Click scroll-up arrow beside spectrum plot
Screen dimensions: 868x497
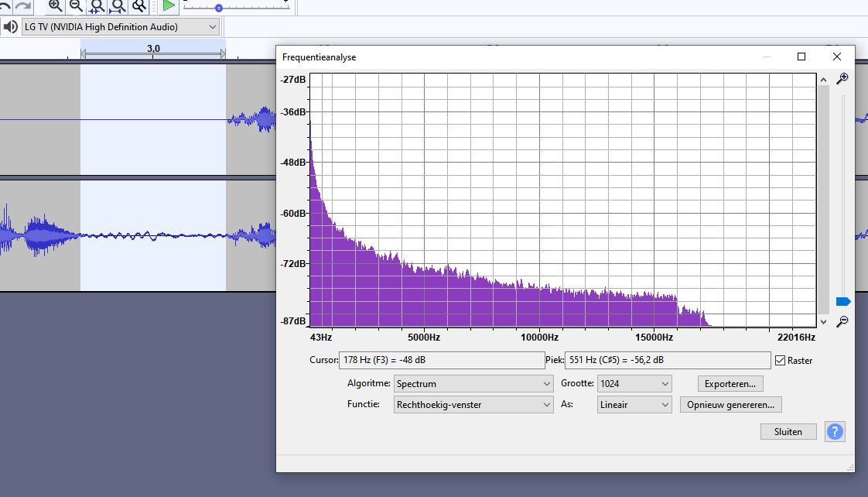824,80
